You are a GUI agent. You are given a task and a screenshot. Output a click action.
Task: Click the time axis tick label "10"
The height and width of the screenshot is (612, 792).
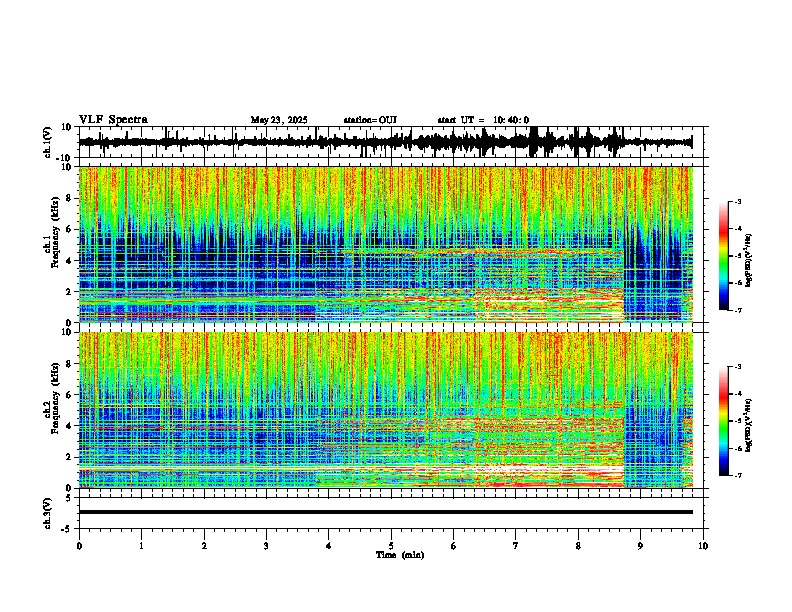[703, 546]
